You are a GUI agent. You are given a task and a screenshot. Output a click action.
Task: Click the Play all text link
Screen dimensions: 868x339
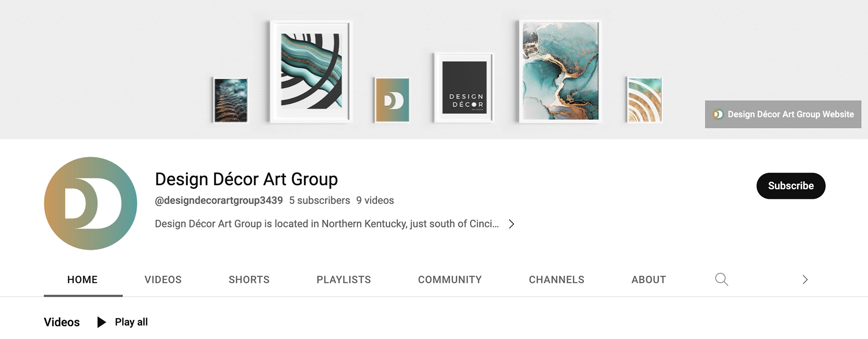(x=131, y=322)
